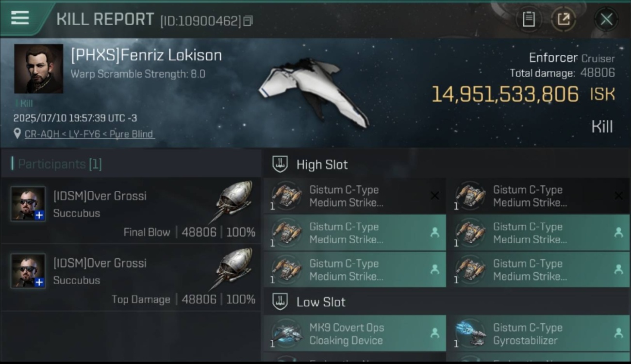Open Over Grossi Top Damage portrait
631x364 pixels.
(x=28, y=270)
